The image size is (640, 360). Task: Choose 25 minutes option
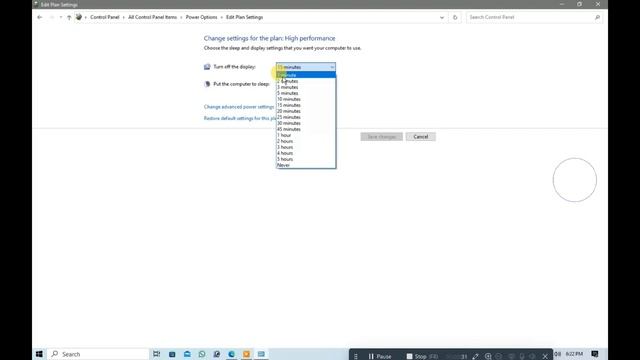pyautogui.click(x=306, y=117)
